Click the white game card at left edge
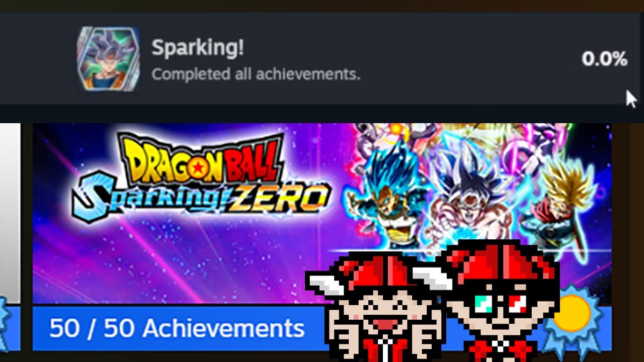644x362 pixels. pos(10,214)
